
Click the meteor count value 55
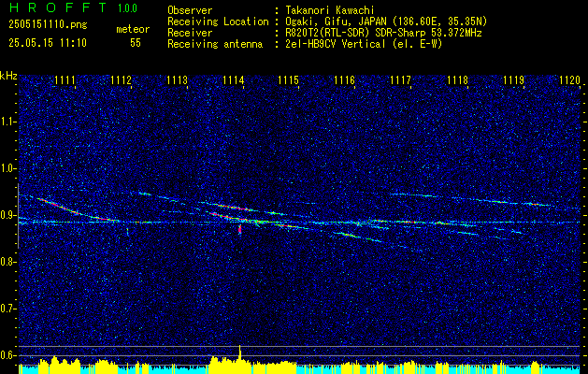pos(136,43)
